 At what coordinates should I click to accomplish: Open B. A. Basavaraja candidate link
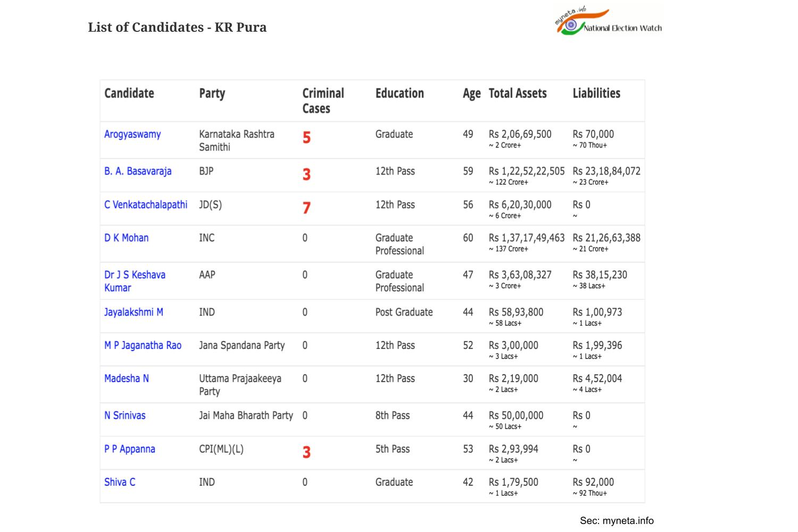(138, 171)
